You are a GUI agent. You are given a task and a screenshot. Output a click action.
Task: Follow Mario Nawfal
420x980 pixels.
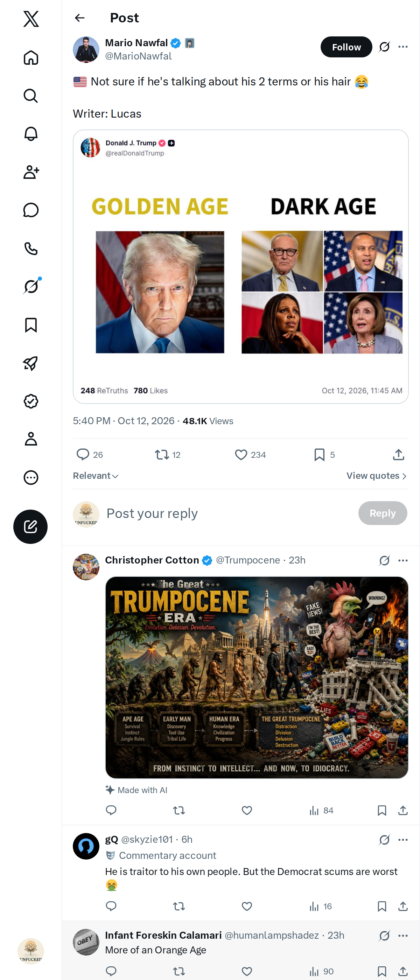pyautogui.click(x=346, y=47)
